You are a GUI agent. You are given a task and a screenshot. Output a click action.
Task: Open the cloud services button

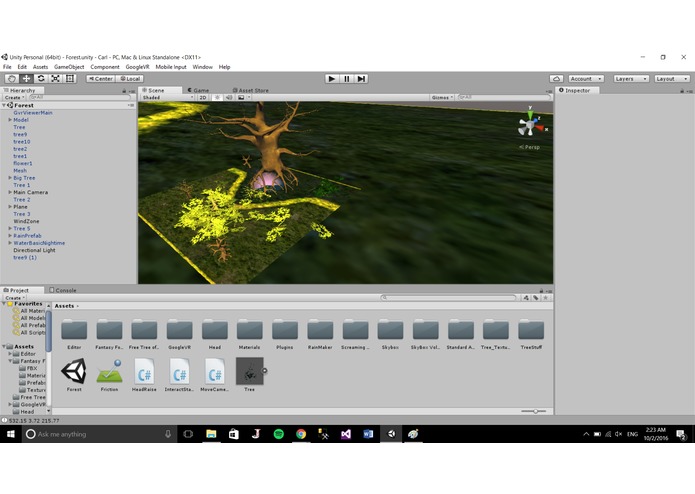coord(556,78)
